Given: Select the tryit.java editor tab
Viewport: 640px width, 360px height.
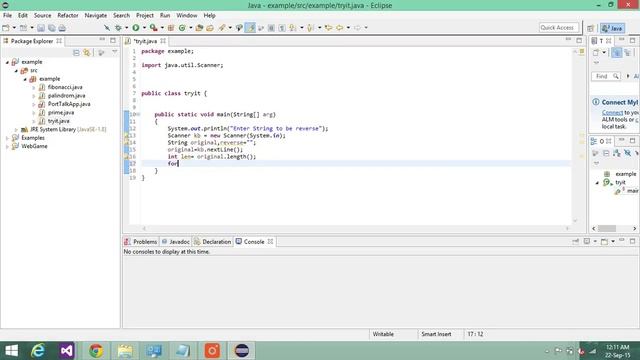Looking at the screenshot, I should [x=145, y=41].
